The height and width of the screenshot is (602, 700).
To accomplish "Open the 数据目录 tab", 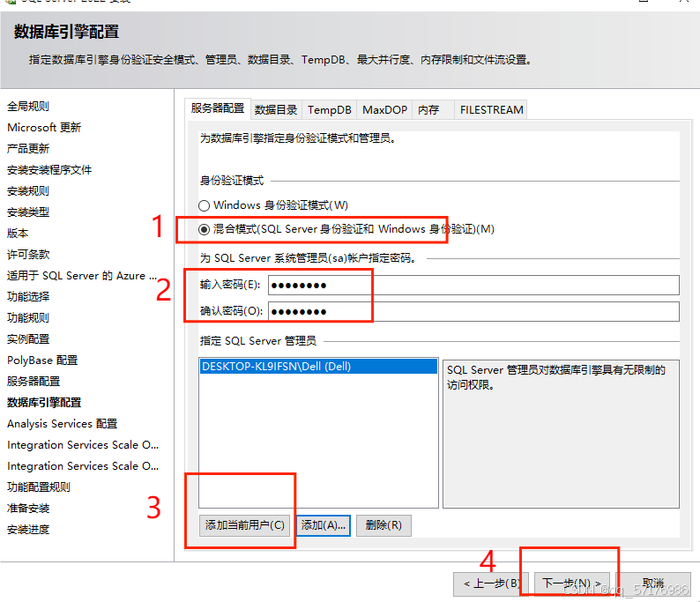I will click(276, 110).
